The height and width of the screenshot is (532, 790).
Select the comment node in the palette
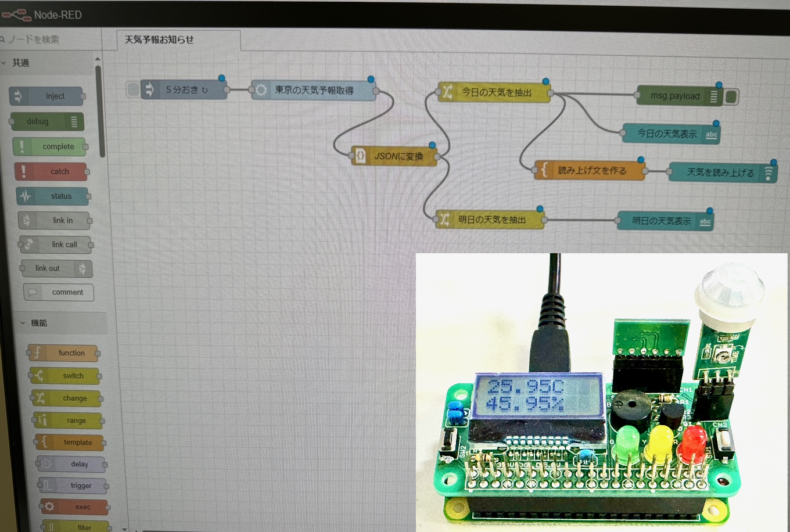click(x=58, y=292)
